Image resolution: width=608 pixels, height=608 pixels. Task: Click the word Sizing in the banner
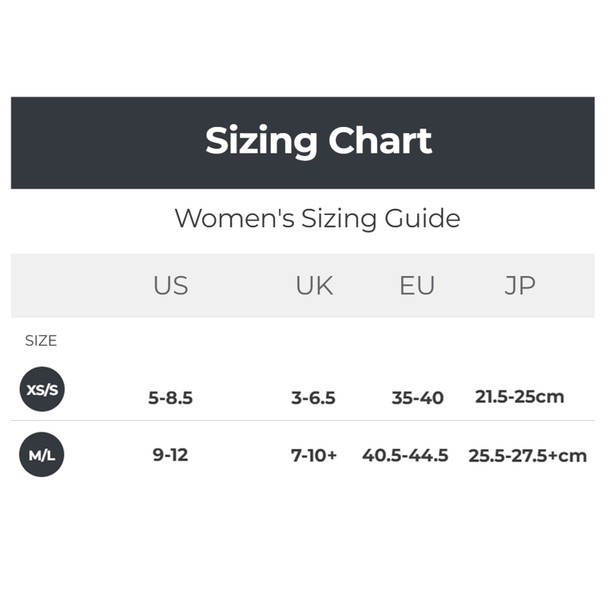pos(261,142)
